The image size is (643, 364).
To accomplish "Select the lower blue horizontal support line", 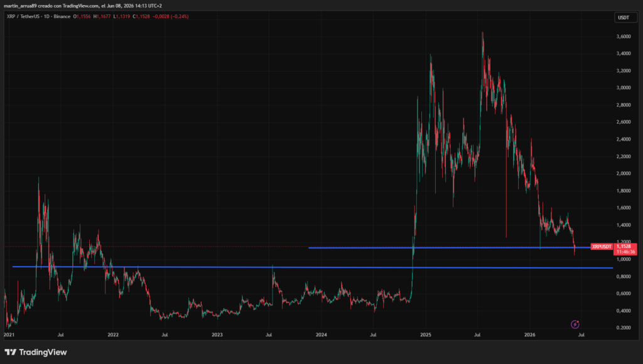I will point(313,267).
